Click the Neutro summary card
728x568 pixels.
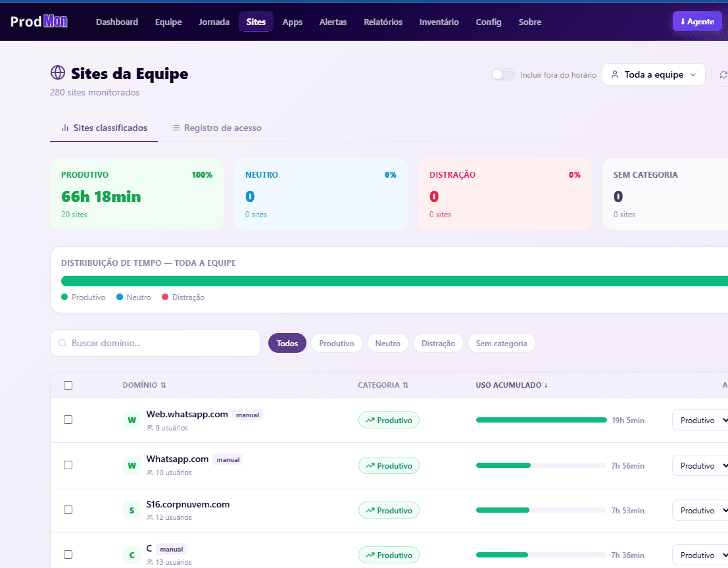pyautogui.click(x=321, y=194)
